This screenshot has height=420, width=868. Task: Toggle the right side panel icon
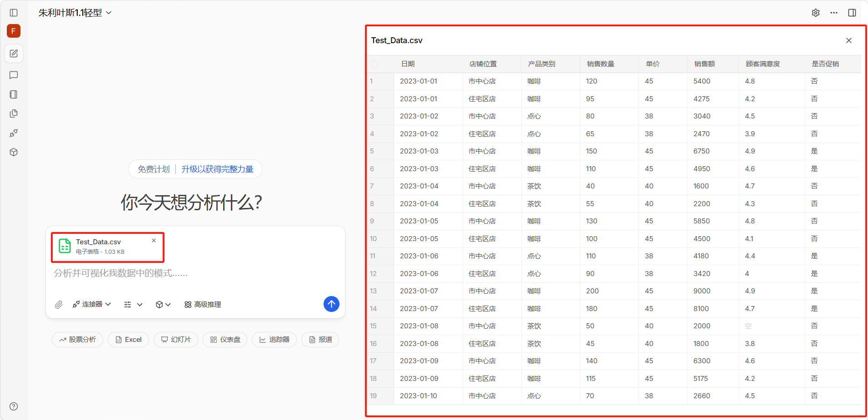852,13
